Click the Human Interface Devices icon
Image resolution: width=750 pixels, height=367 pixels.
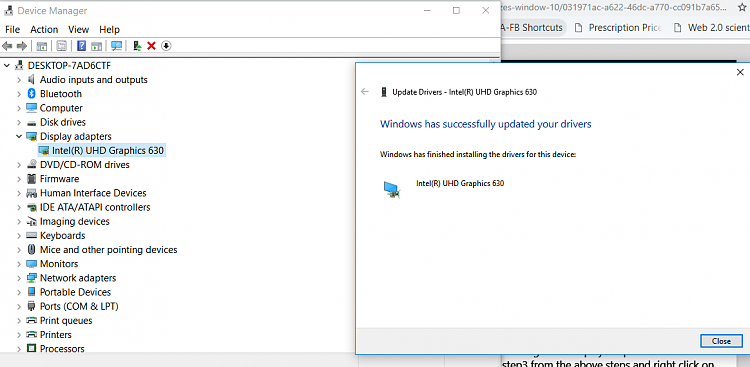(32, 193)
